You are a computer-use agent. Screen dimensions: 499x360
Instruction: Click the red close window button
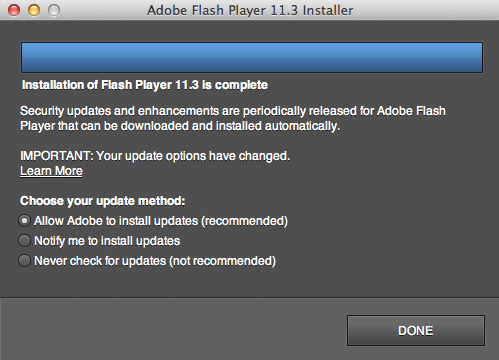pos(14,10)
